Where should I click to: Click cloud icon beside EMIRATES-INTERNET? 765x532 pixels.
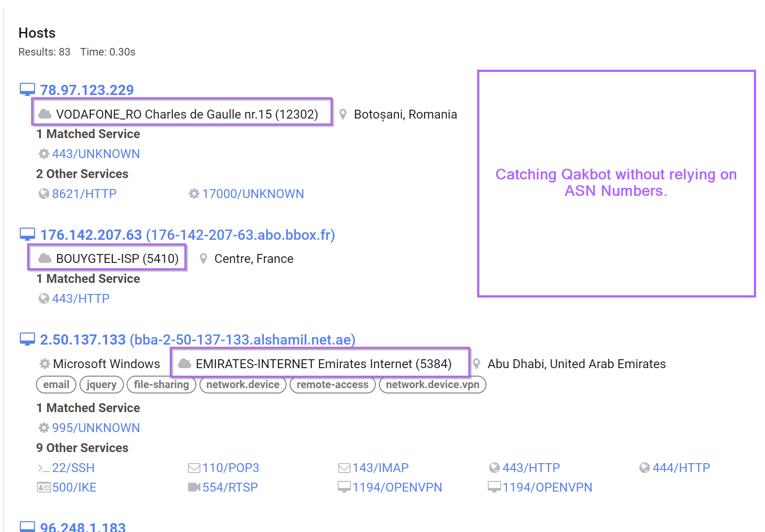coord(185,364)
